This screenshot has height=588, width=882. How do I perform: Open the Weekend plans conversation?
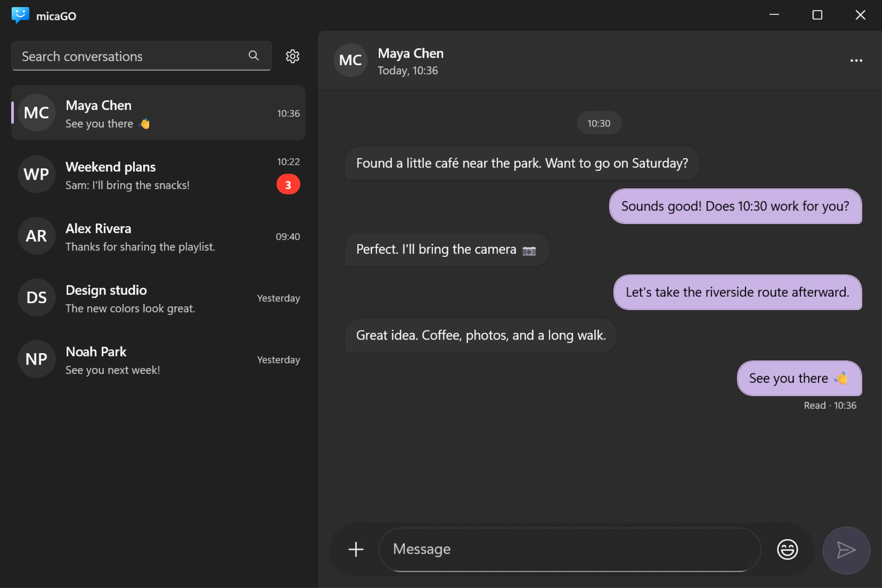point(158,174)
